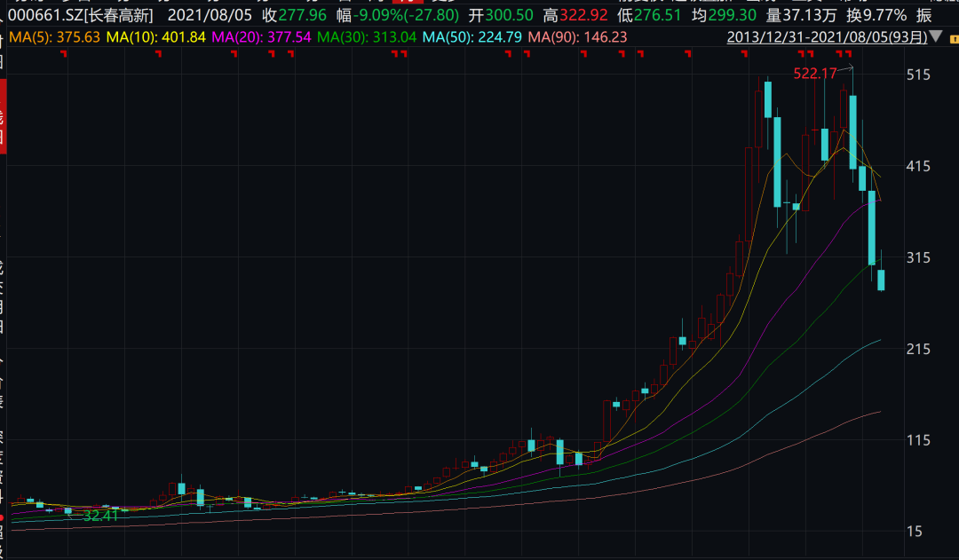This screenshot has height=560, width=959.
Task: Click the 515 price axis label
Action: (918, 75)
